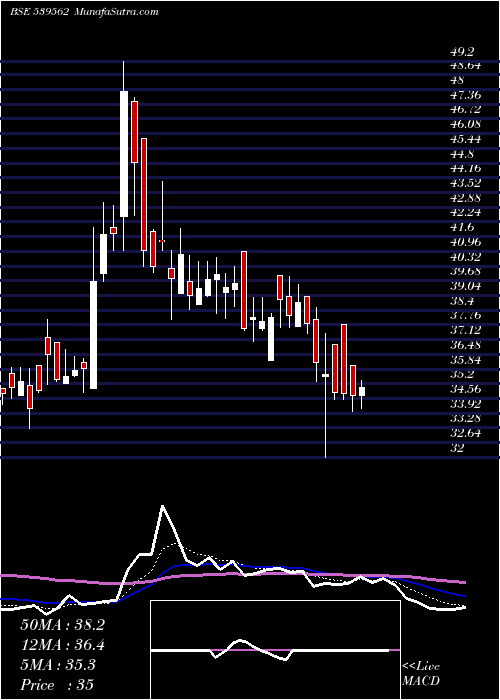Click inside the MACD inset chart panel
Viewport: 500px width, 700px height.
coord(275,650)
